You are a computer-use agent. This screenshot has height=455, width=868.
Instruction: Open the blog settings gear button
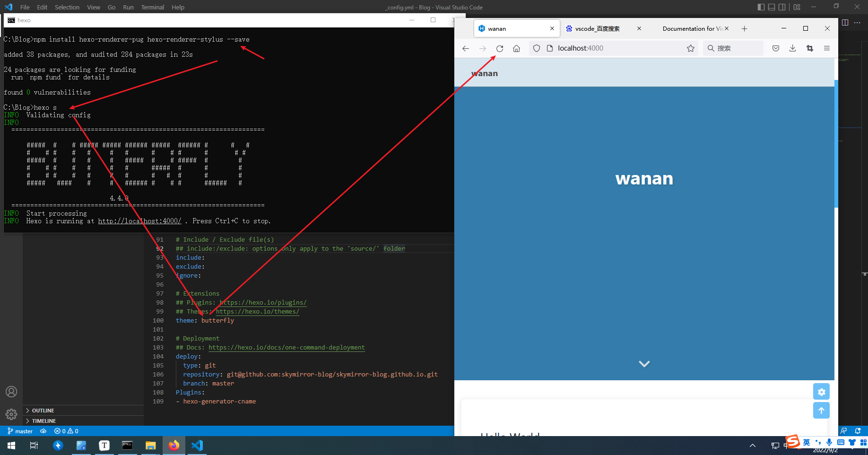822,392
